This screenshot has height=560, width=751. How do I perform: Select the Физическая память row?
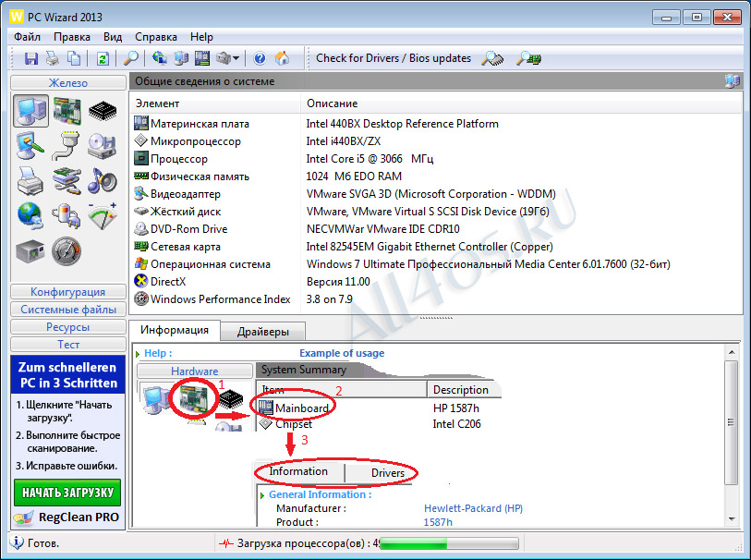point(436,177)
